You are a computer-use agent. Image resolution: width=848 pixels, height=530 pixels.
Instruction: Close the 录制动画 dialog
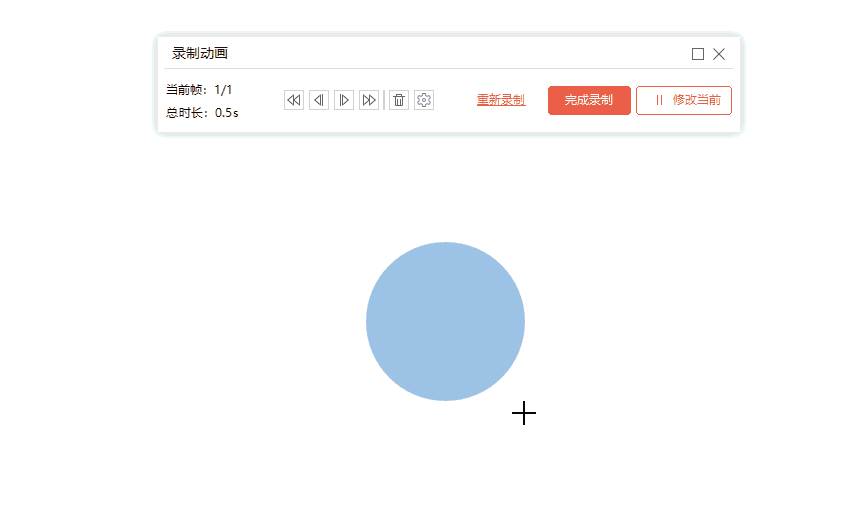click(719, 54)
